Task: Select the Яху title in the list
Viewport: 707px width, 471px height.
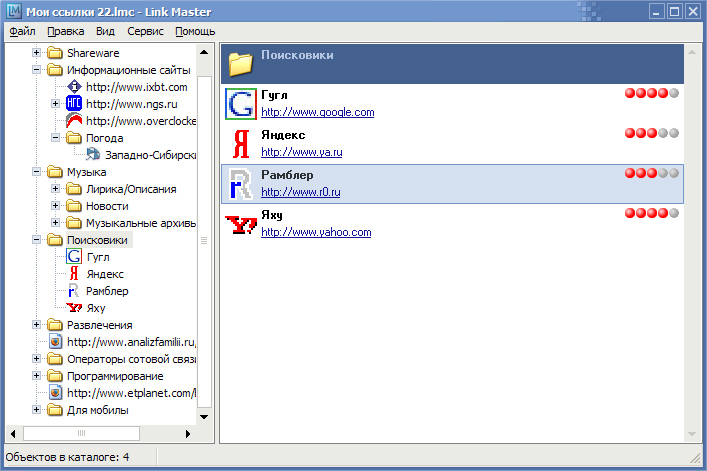Action: point(272,215)
